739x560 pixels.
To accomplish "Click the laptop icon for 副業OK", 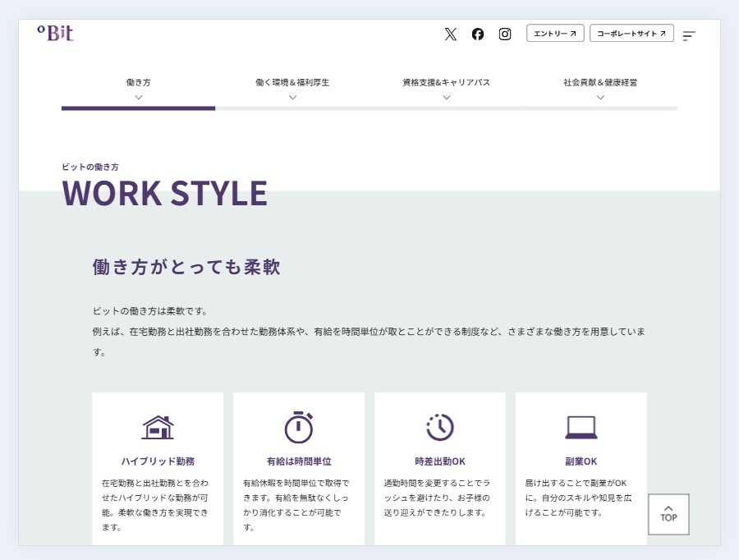I will (581, 427).
